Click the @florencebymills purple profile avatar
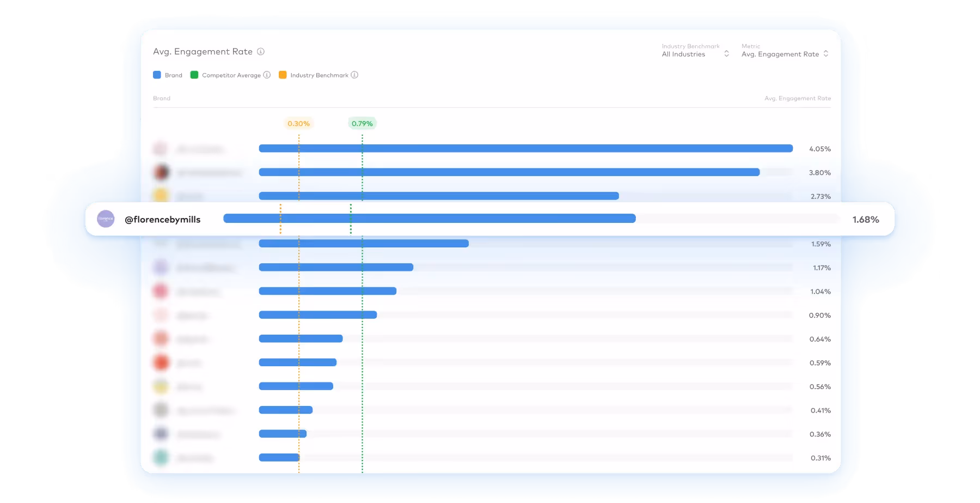 106,219
